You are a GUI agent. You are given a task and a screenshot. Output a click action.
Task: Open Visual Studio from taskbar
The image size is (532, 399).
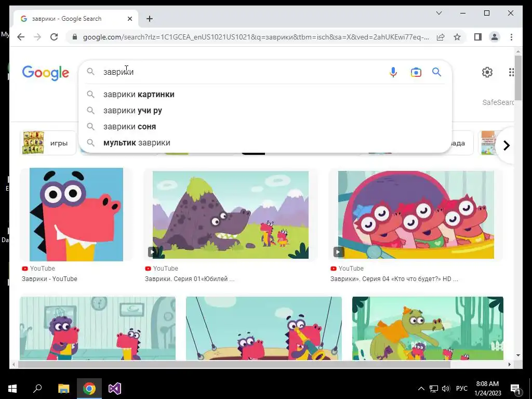tap(115, 389)
